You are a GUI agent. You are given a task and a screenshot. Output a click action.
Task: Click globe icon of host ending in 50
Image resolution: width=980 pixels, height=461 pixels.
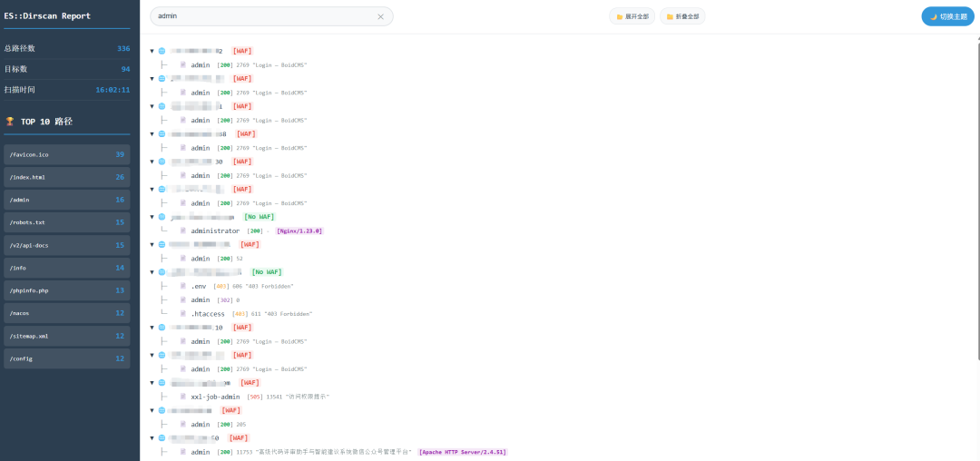pos(162,438)
